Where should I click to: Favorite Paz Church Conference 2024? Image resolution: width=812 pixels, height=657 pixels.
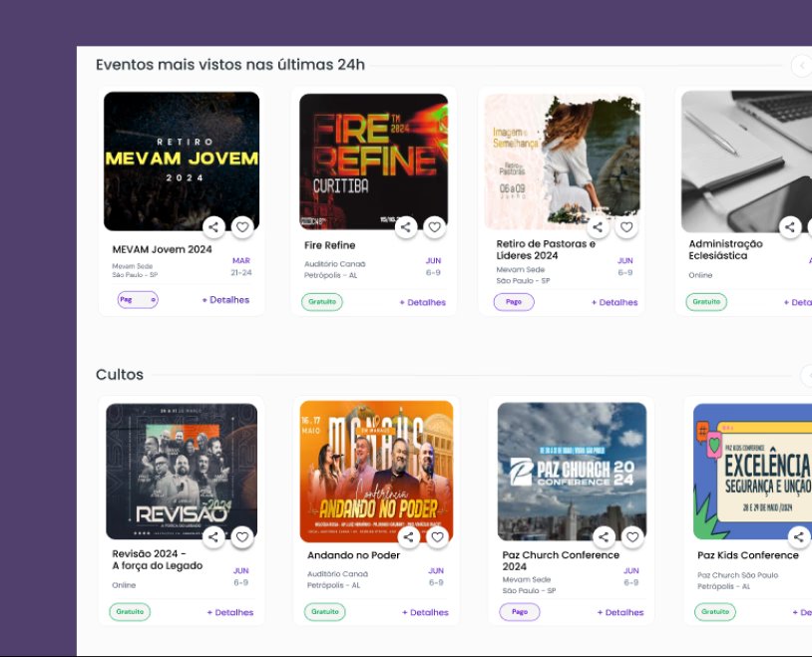tap(632, 537)
